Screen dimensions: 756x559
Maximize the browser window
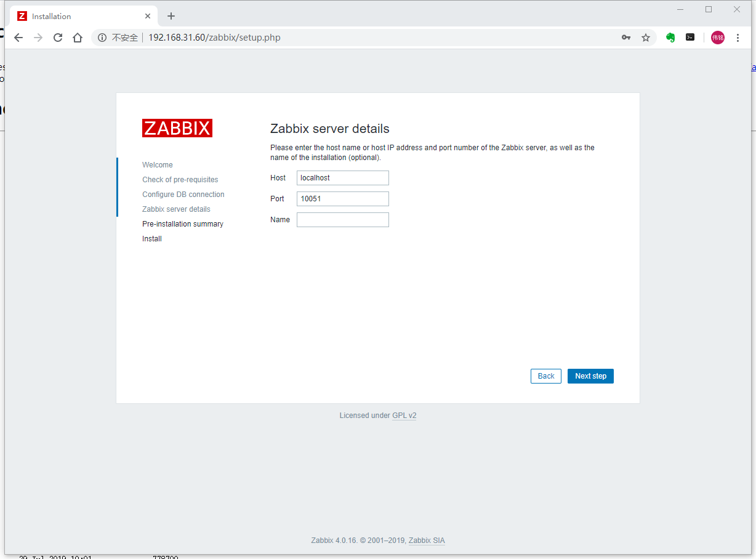[709, 9]
